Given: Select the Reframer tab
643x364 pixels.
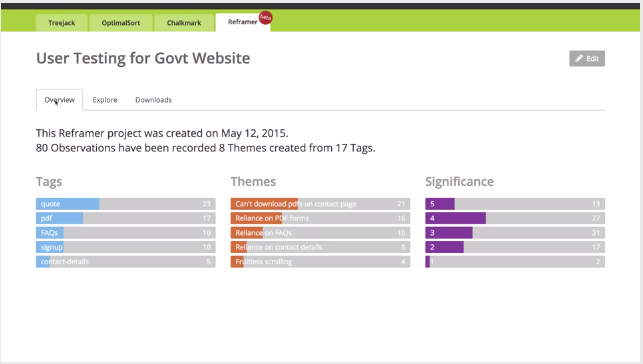Looking at the screenshot, I should 243,22.
